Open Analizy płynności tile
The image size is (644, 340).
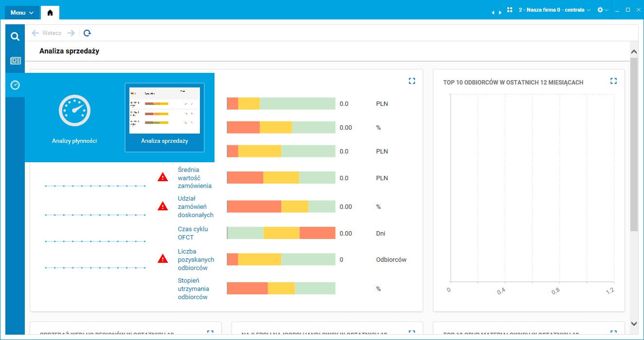(74, 118)
